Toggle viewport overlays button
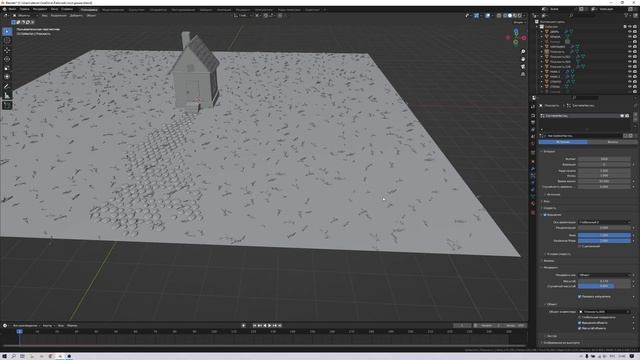640x360 pixels. tap(488, 16)
